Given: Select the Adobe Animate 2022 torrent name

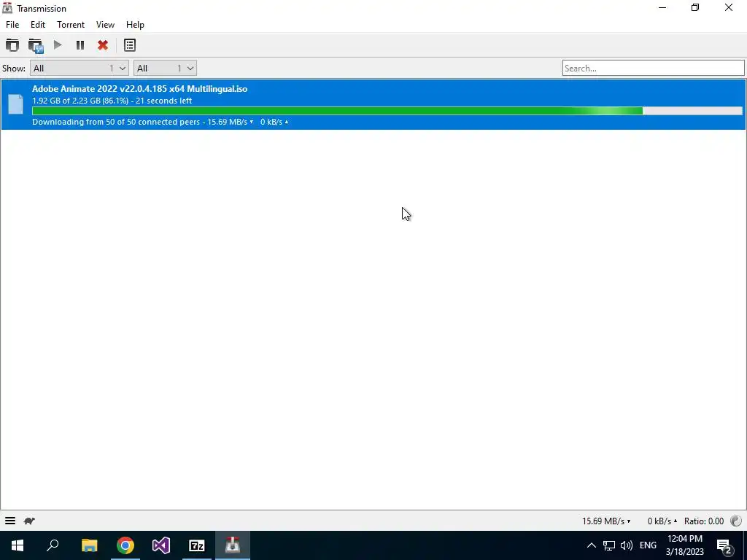Looking at the screenshot, I should pyautogui.click(x=139, y=88).
